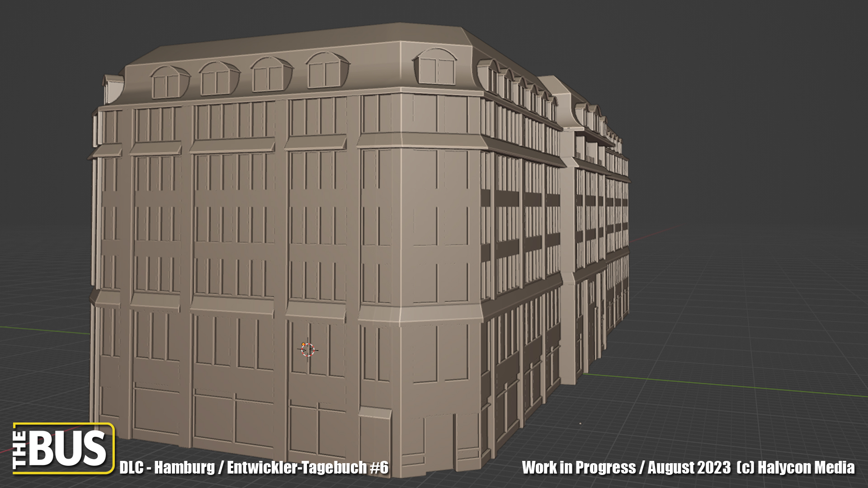Click the BUS logo letters
Screen dimensions: 868x488
point(68,448)
